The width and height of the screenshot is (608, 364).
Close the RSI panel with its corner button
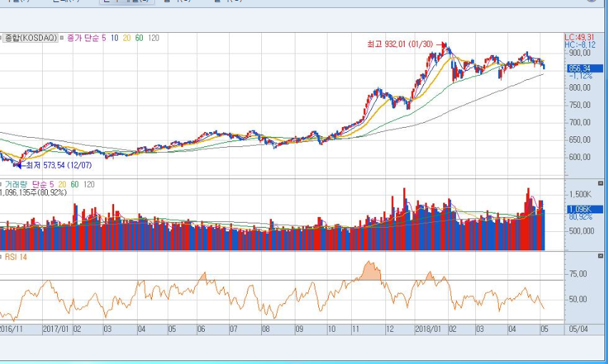click(599, 256)
